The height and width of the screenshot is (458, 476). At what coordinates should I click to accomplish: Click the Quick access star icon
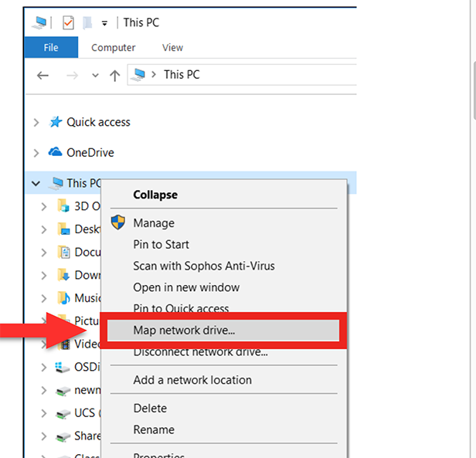pos(56,122)
